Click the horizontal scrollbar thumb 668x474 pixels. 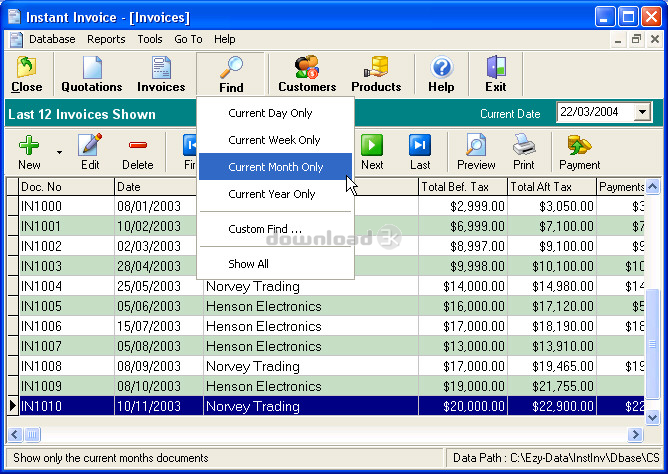(x=32, y=434)
